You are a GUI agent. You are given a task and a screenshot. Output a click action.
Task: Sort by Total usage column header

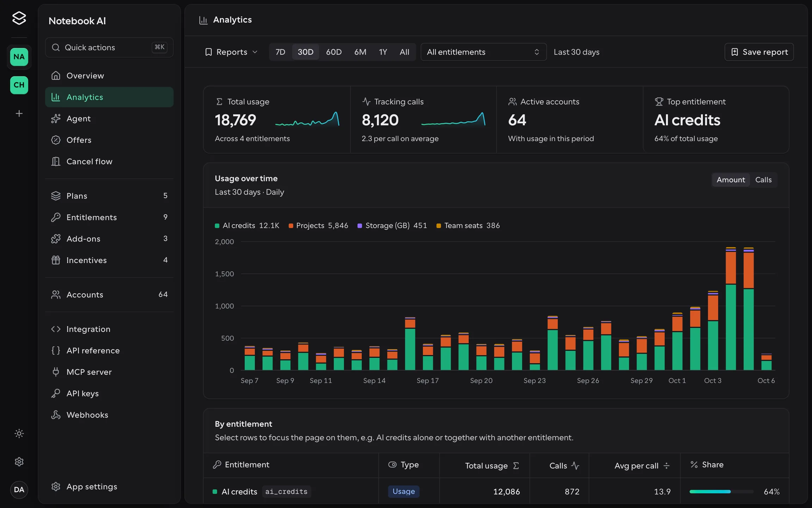(485, 466)
